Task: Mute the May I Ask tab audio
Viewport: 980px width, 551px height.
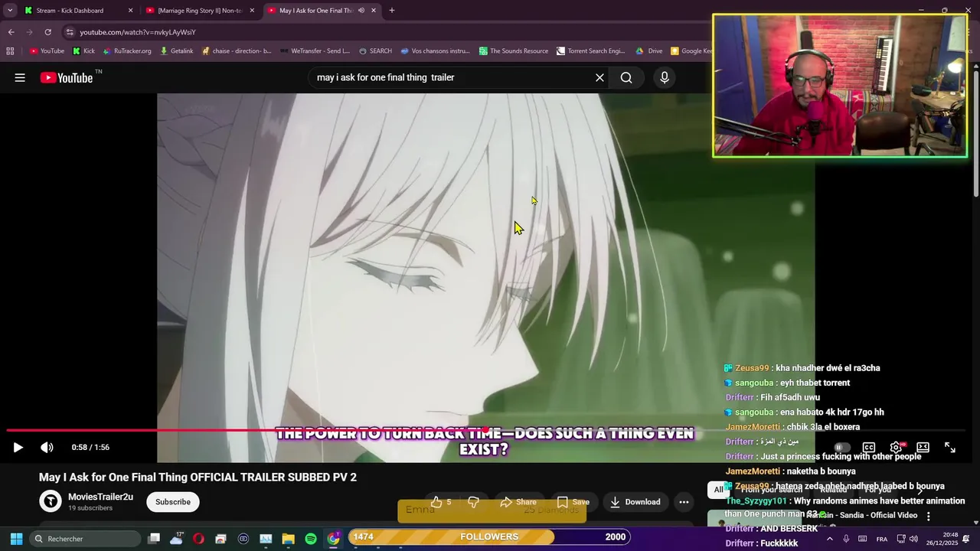Action: (x=361, y=11)
